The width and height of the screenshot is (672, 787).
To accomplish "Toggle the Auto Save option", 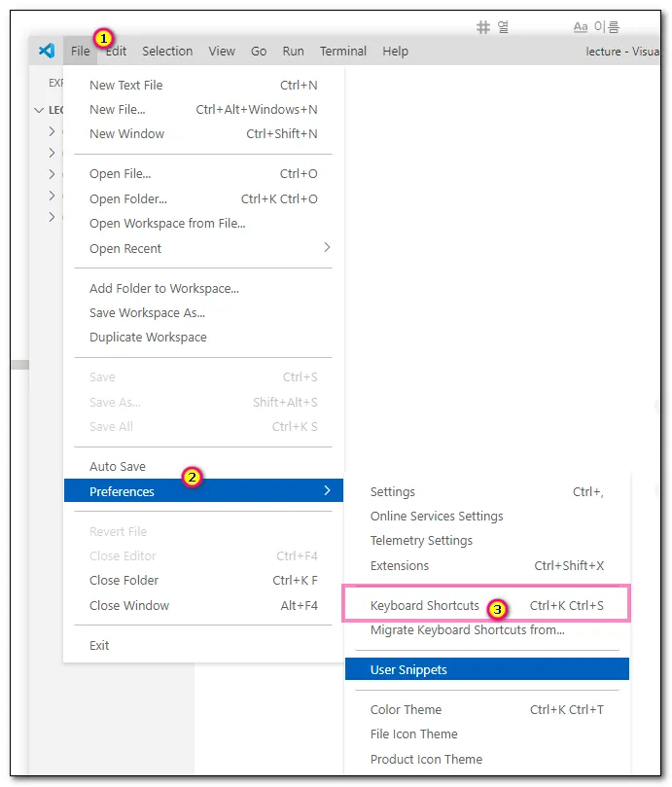I will coord(118,467).
